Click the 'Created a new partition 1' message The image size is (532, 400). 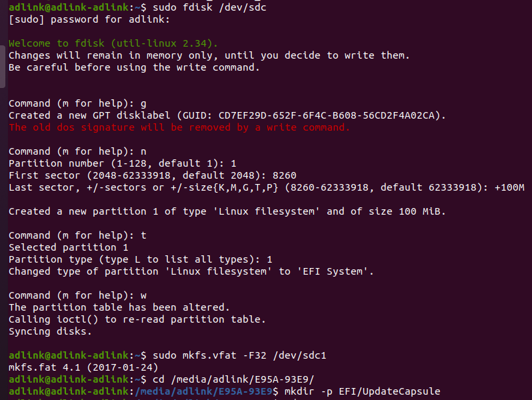tap(227, 211)
